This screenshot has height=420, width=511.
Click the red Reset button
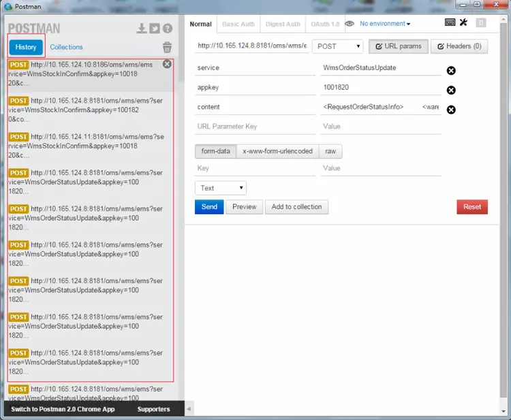[x=472, y=207]
